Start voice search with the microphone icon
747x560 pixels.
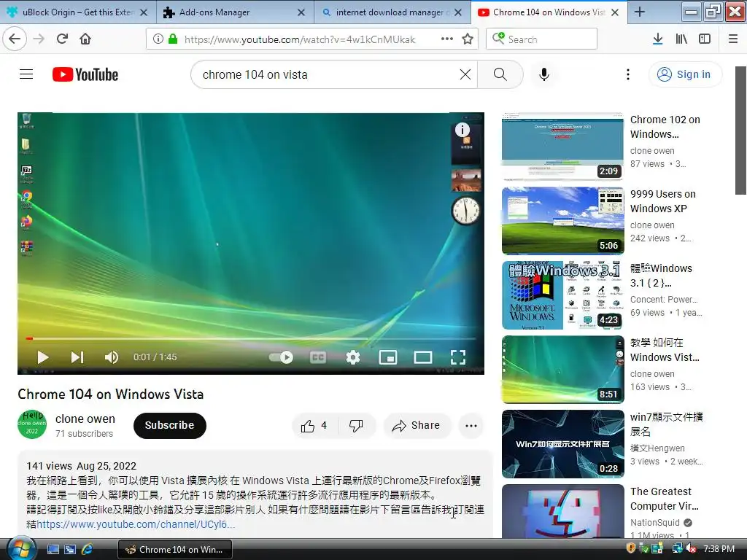coord(544,74)
